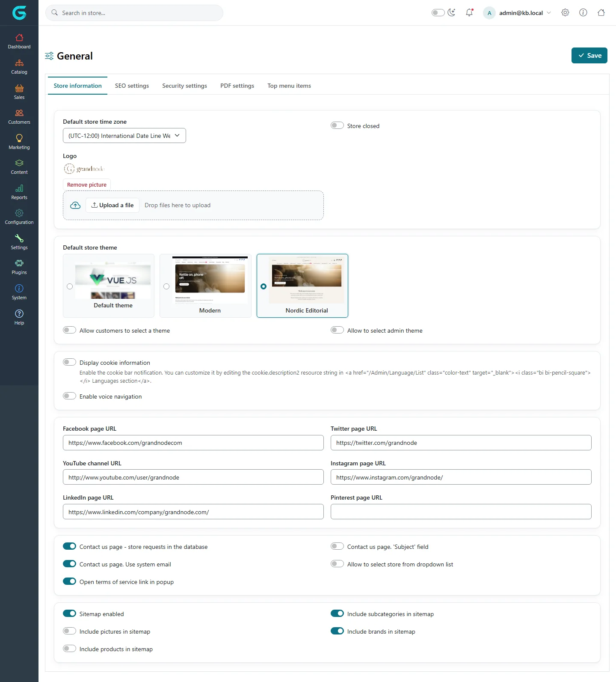Turn on Enable voice navigation
This screenshot has height=682, width=616.
(69, 396)
